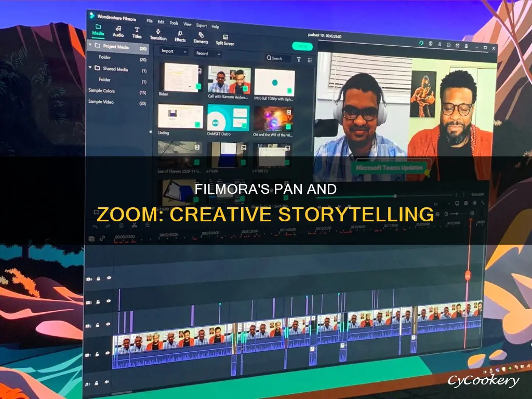
Task: Mute audio track 1 speaker icon
Action: coord(107,382)
